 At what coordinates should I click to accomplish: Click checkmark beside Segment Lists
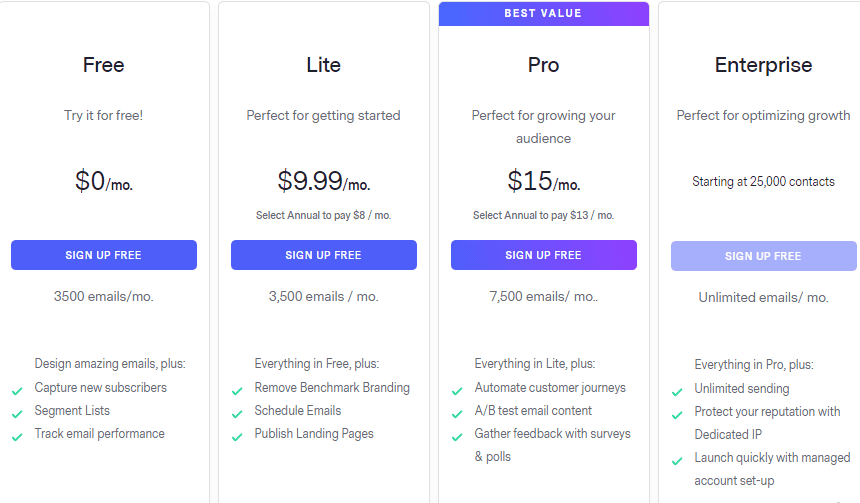(x=17, y=414)
